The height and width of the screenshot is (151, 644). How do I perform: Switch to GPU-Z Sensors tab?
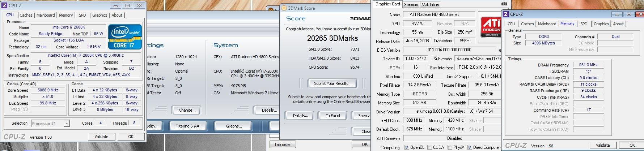pos(411,4)
